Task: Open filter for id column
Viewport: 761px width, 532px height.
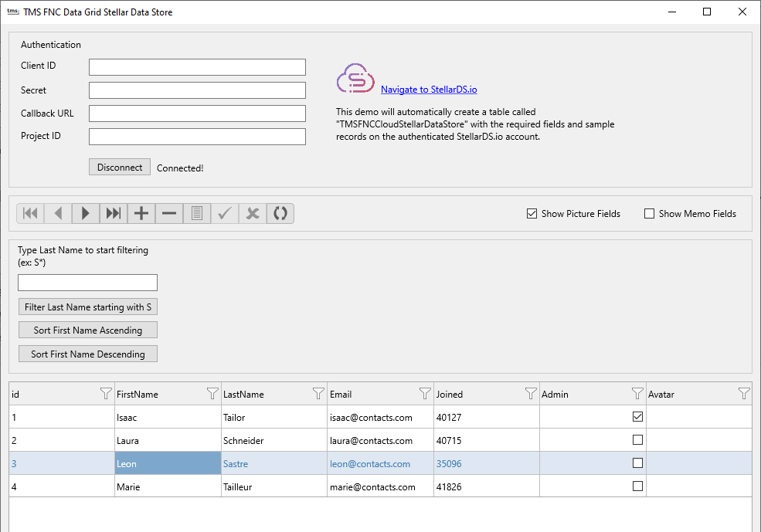Action: click(x=105, y=393)
